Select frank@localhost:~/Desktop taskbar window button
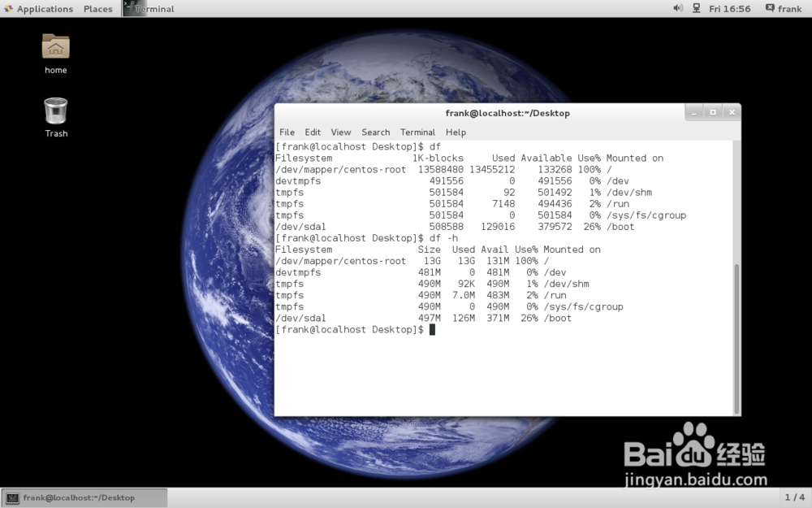This screenshot has height=508, width=812. tap(84, 497)
